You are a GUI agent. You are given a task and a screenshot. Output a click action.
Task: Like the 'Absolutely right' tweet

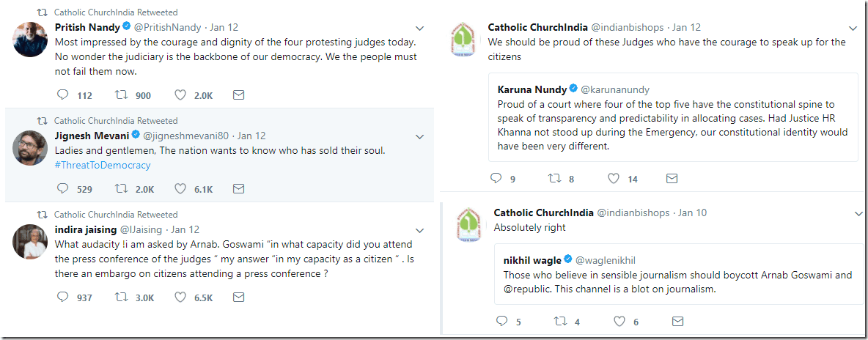tap(620, 322)
